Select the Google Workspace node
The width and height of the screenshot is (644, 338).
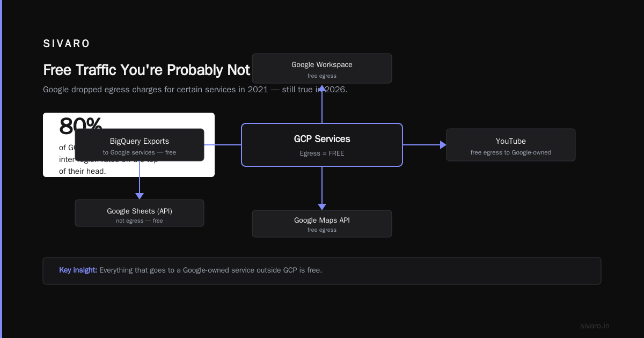click(322, 68)
